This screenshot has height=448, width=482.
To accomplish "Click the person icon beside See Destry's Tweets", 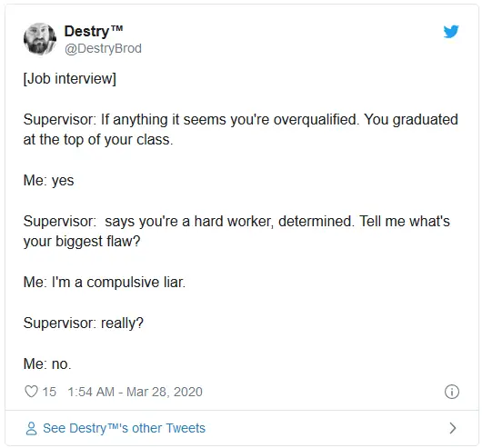I will [x=31, y=428].
